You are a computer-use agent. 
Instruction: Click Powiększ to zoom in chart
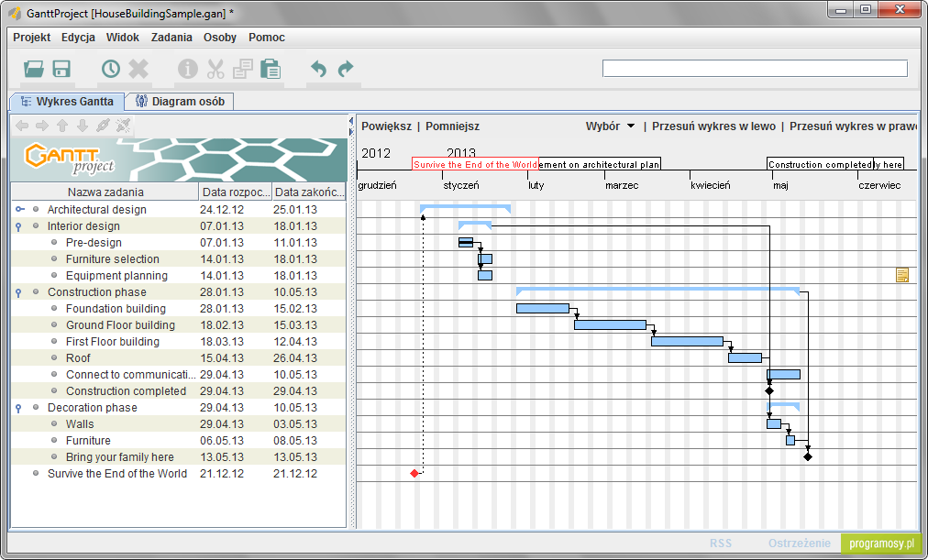386,126
